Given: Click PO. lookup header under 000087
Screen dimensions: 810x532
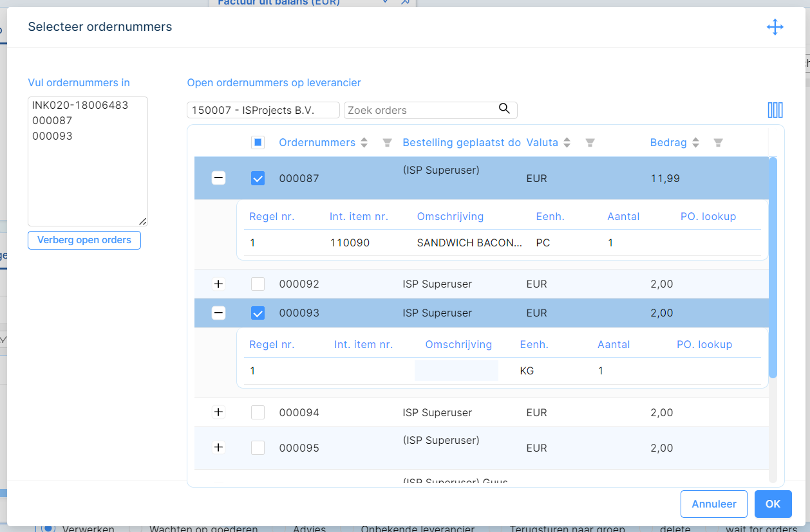Looking at the screenshot, I should pos(708,216).
